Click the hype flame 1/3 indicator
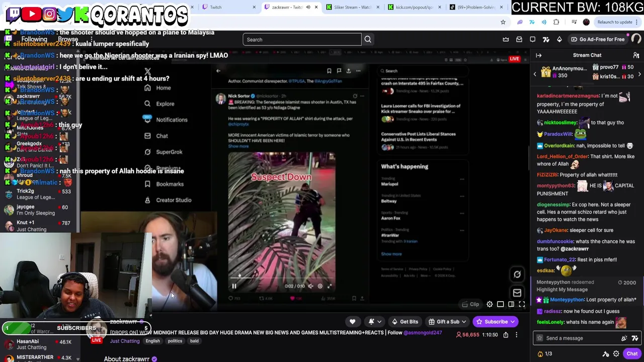644x362 pixels. pyautogui.click(x=545, y=354)
